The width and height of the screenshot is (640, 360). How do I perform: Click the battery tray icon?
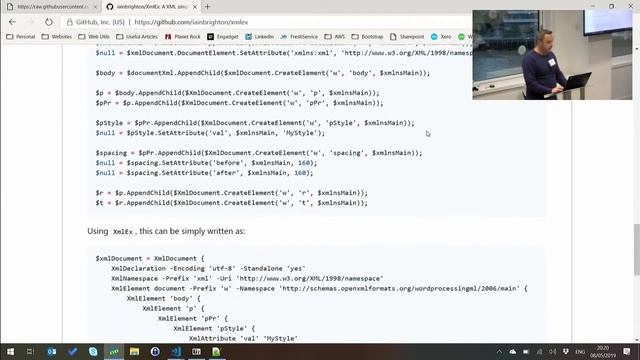tap(526, 352)
